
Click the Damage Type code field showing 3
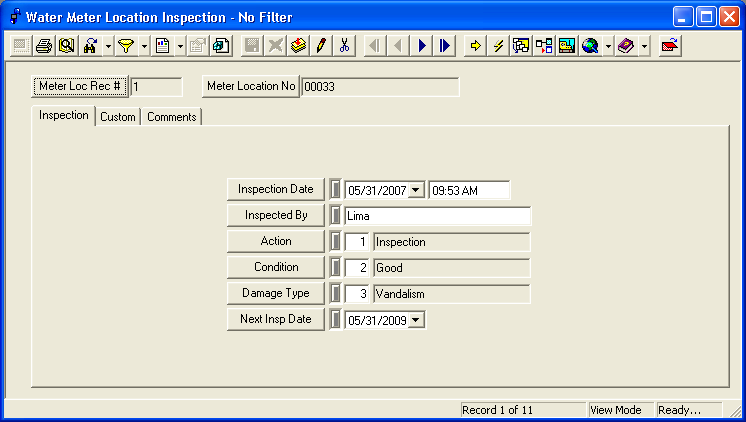pyautogui.click(x=357, y=294)
